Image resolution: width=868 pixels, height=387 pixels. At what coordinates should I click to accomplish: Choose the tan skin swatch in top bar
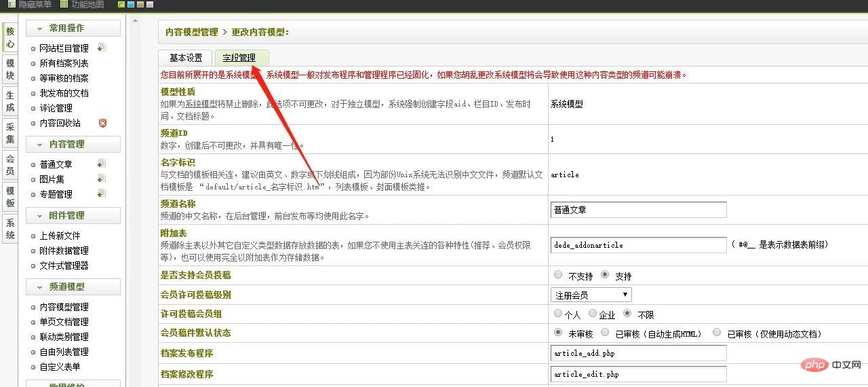click(x=140, y=5)
